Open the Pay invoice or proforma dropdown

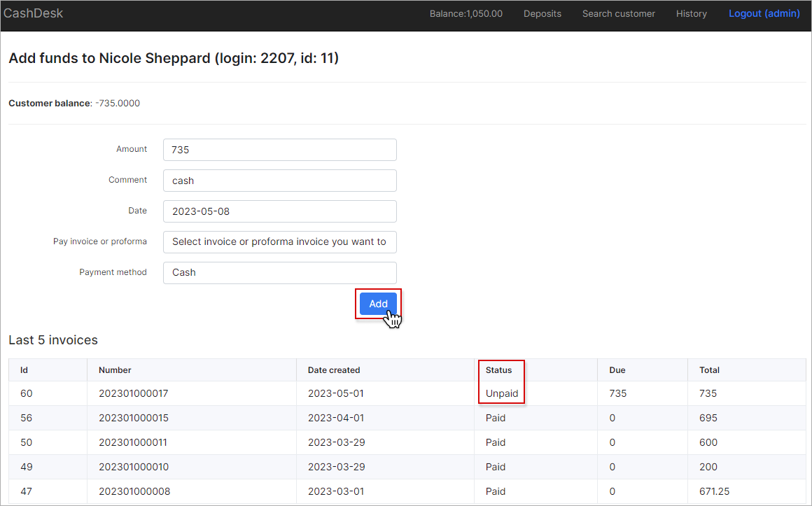coord(279,242)
